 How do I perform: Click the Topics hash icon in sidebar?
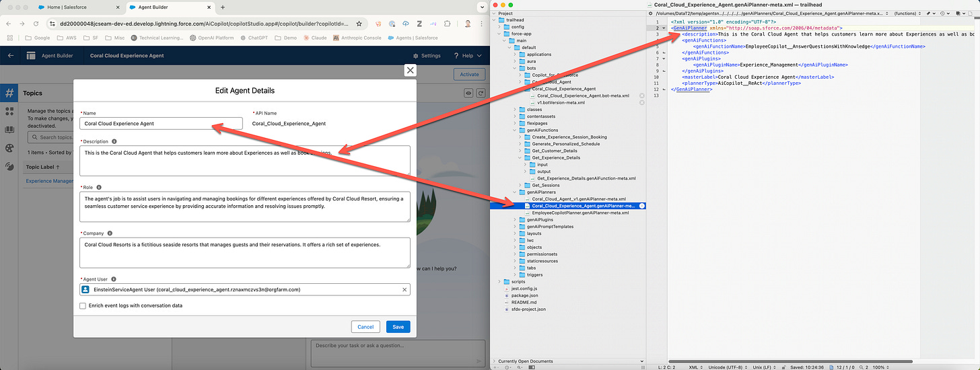[9, 94]
